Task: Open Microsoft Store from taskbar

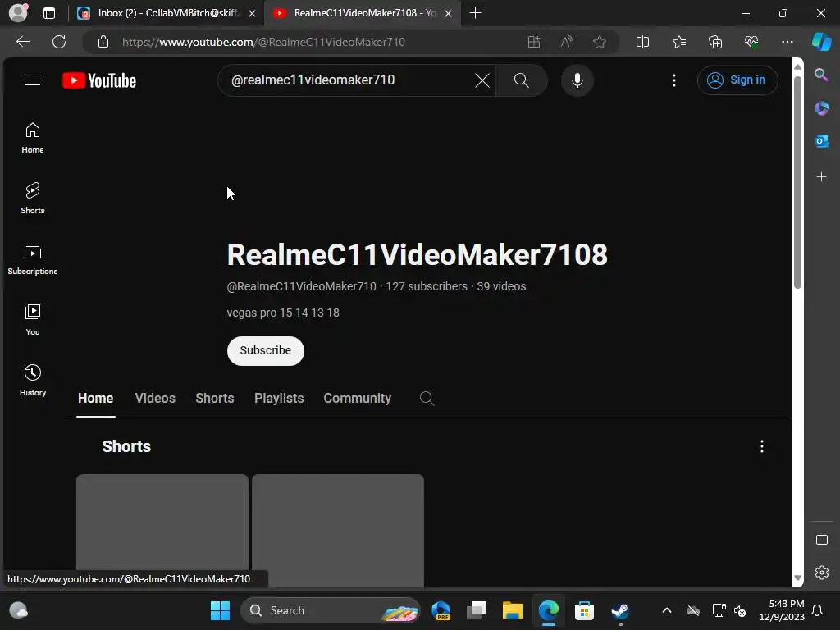Action: click(584, 610)
